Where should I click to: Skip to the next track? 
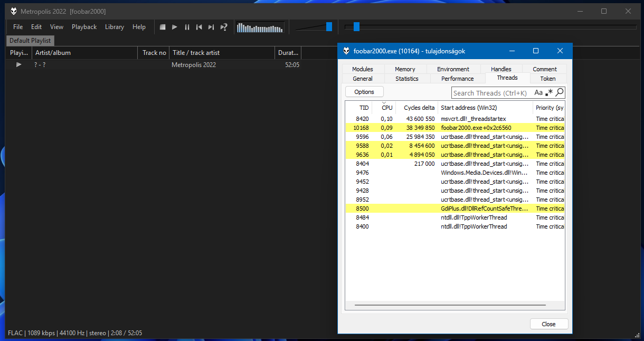coord(211,27)
